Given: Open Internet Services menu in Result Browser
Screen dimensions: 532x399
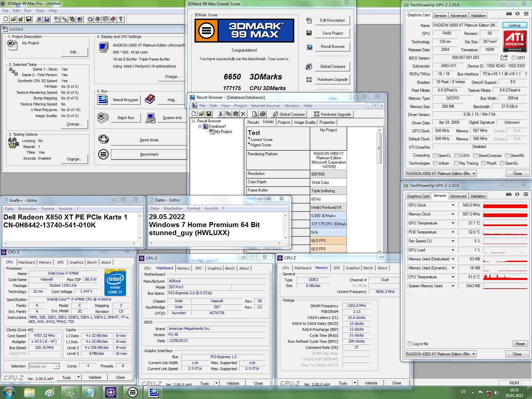Looking at the screenshot, I should coord(265,106).
